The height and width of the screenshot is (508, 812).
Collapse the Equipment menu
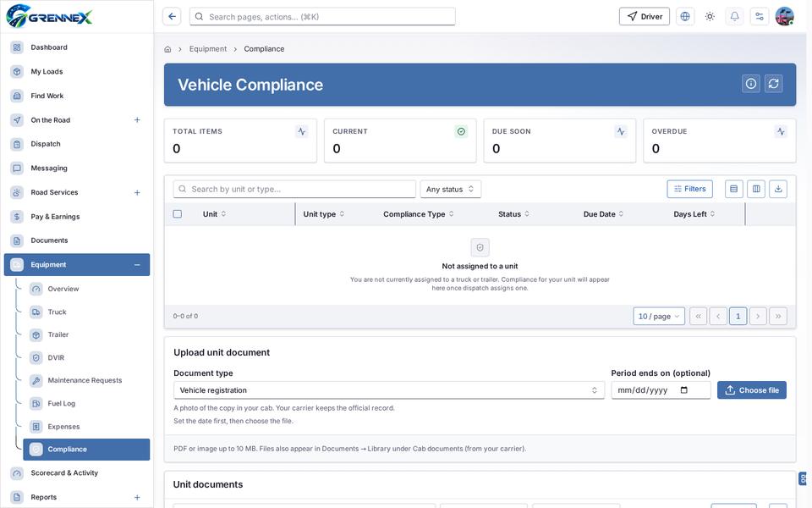tap(137, 265)
